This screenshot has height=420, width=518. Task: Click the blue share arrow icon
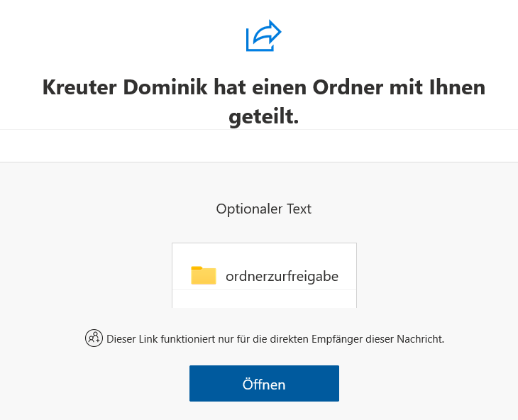pos(263,36)
